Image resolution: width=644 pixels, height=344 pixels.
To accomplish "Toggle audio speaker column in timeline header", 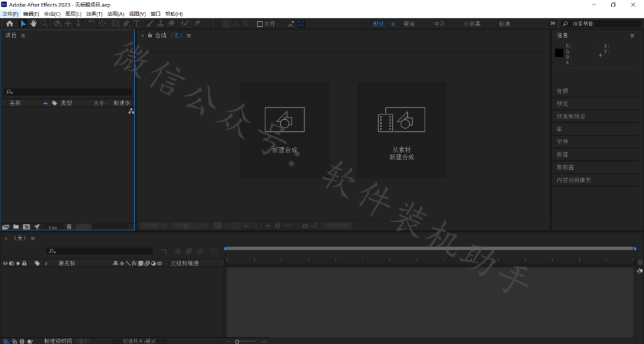I will [x=11, y=264].
